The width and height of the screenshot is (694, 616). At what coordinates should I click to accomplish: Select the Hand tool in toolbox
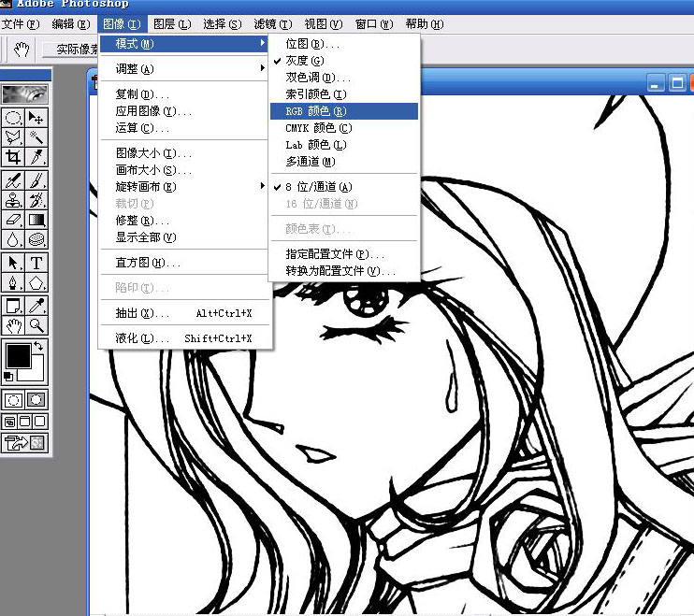13,325
